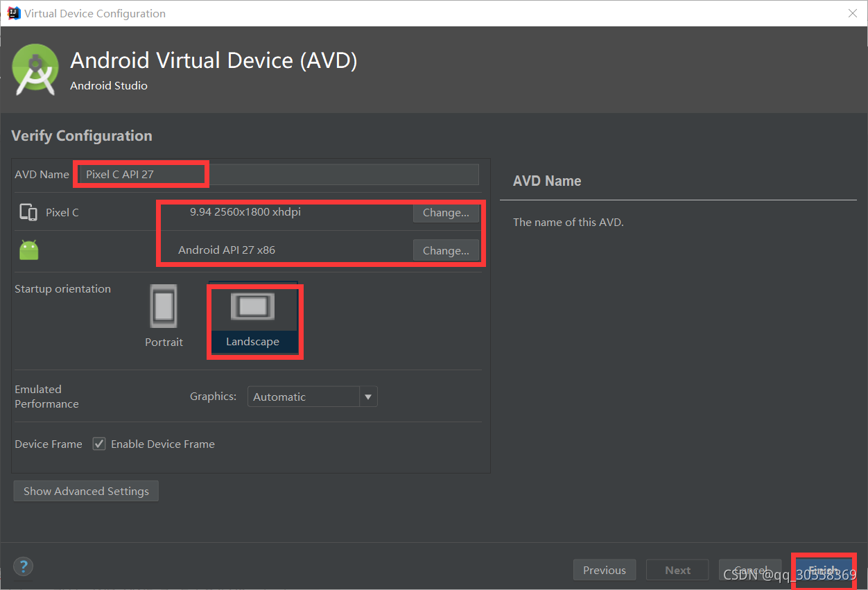Close the Virtual Device Configuration window
The height and width of the screenshot is (590, 868).
pos(853,13)
